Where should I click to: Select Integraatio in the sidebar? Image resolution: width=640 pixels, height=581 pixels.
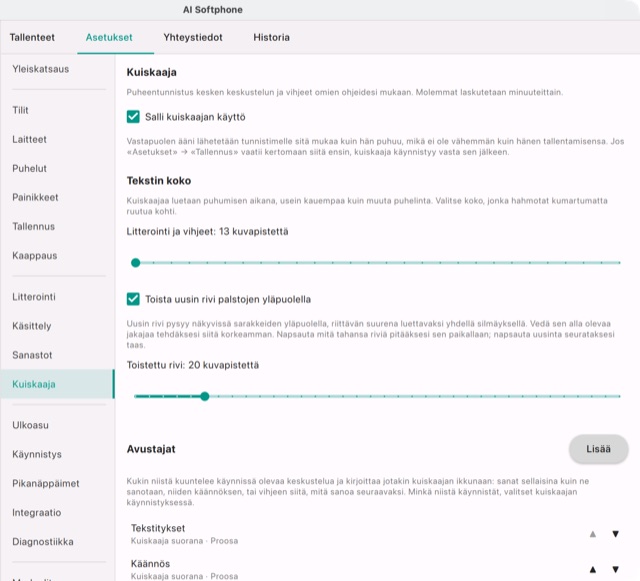point(57,512)
